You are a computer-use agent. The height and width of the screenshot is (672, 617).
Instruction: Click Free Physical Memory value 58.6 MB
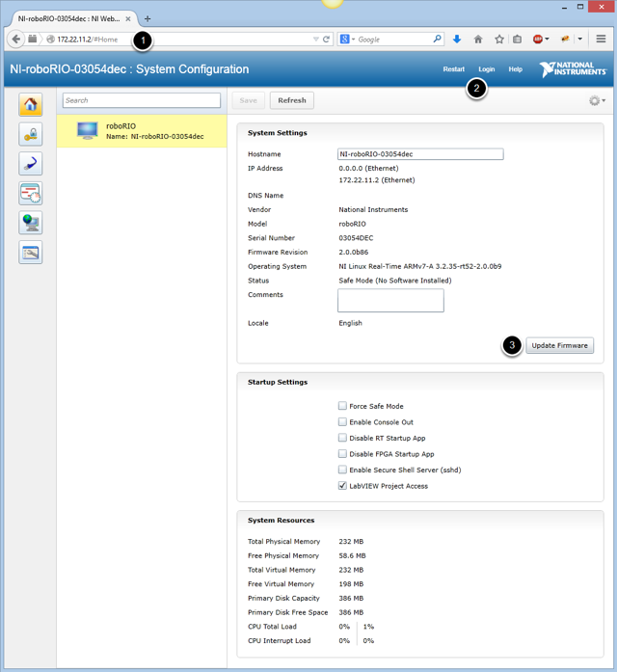point(352,555)
